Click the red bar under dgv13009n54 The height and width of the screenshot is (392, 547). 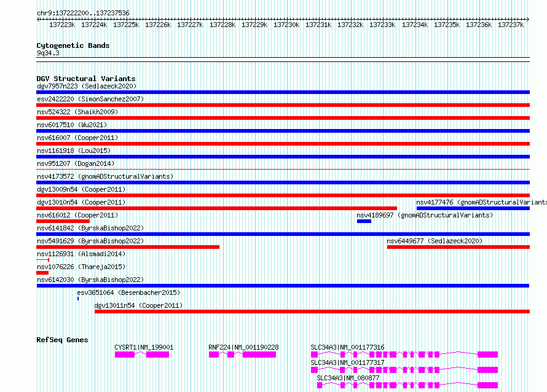click(283, 195)
